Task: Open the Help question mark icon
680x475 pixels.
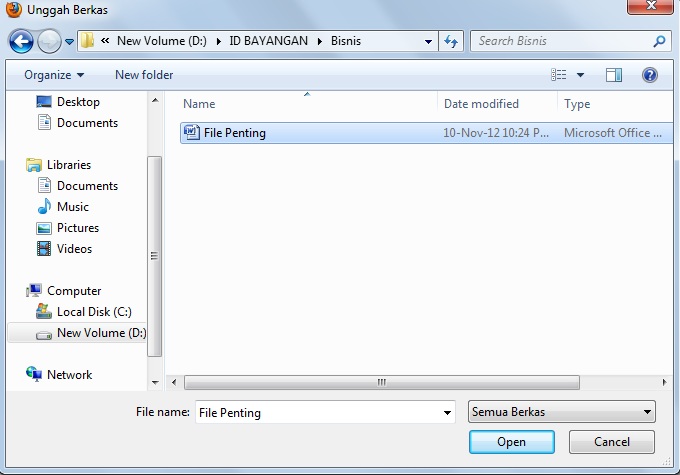Action: [x=650, y=75]
